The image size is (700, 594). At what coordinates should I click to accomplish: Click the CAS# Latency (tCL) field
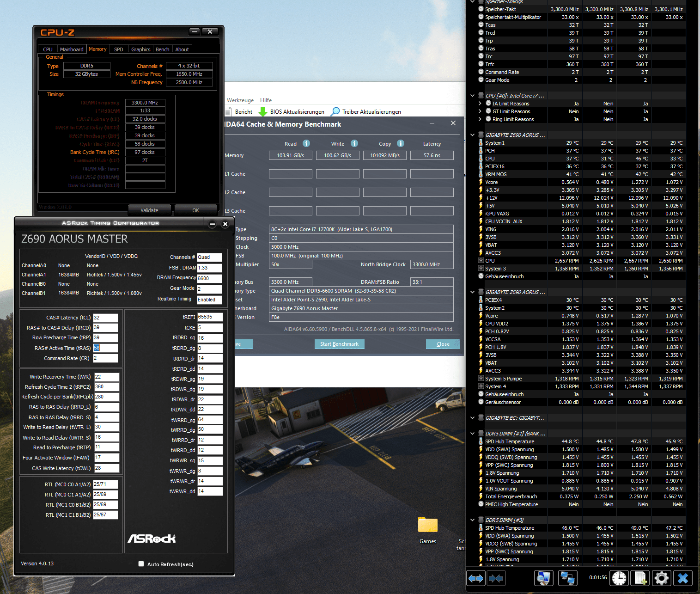(x=105, y=318)
